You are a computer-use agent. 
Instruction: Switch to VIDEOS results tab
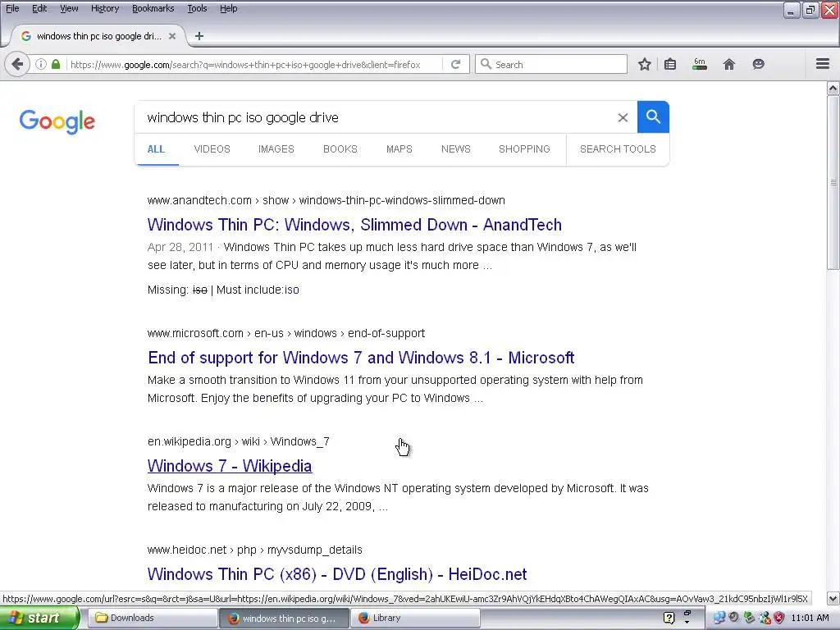click(212, 149)
